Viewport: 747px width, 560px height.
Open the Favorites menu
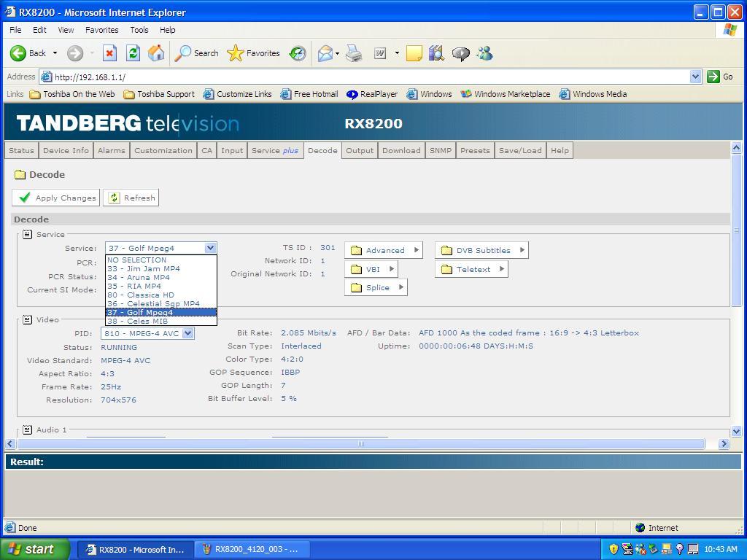coord(101,30)
